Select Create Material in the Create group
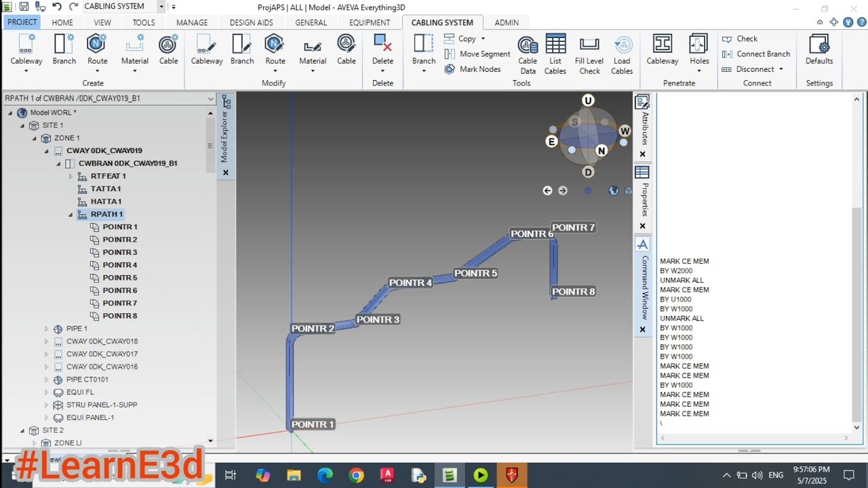 pyautogui.click(x=135, y=50)
